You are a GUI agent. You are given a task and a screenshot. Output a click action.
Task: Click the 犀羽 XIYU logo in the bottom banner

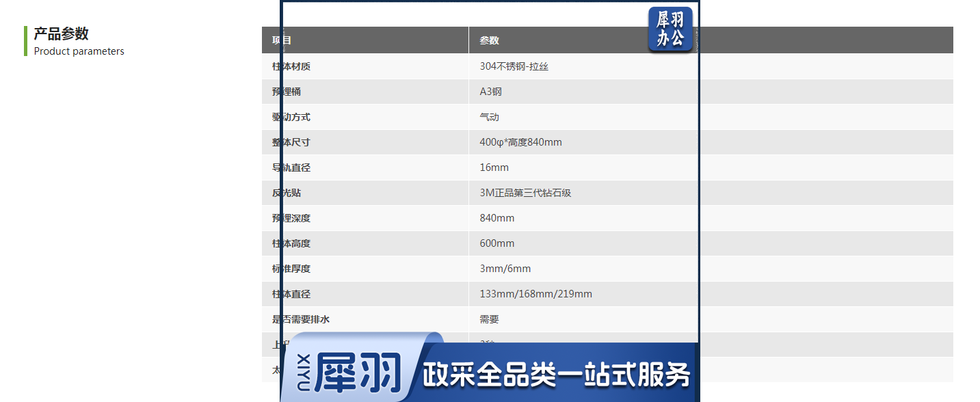point(350,373)
